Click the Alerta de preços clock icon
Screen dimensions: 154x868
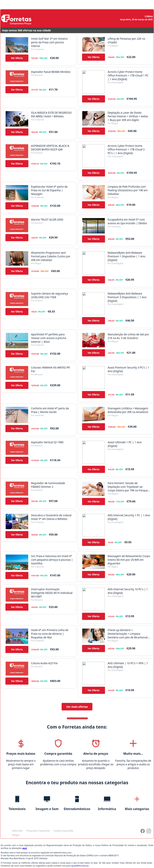click(x=95, y=743)
